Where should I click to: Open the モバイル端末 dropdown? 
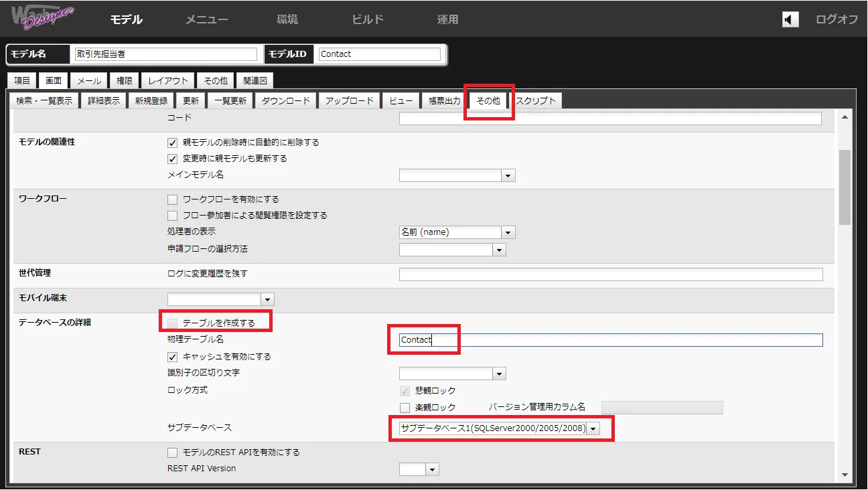(267, 300)
